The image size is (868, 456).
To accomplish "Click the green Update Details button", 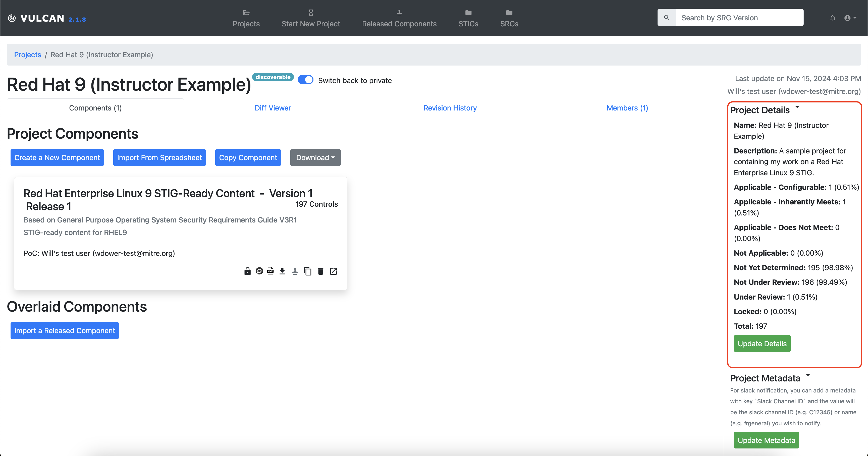I will pos(762,344).
